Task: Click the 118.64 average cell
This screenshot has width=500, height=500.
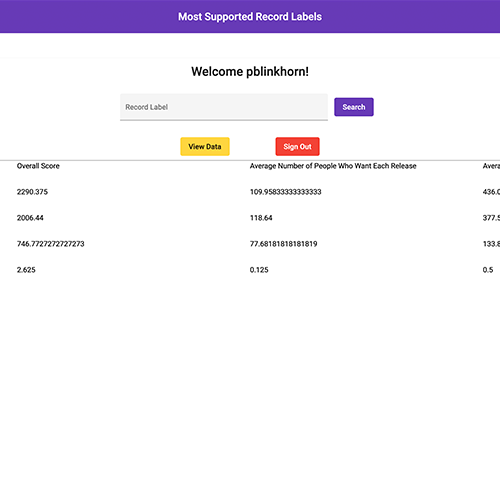Action: pyautogui.click(x=261, y=218)
